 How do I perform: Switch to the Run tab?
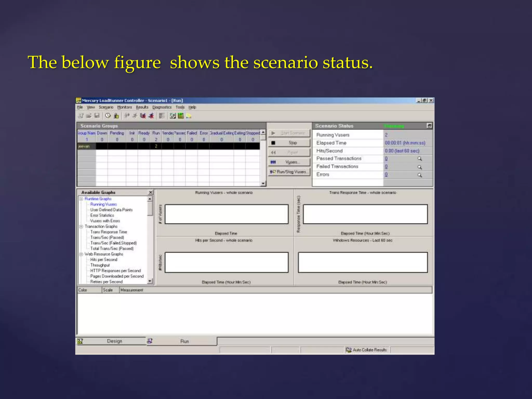coord(182,341)
